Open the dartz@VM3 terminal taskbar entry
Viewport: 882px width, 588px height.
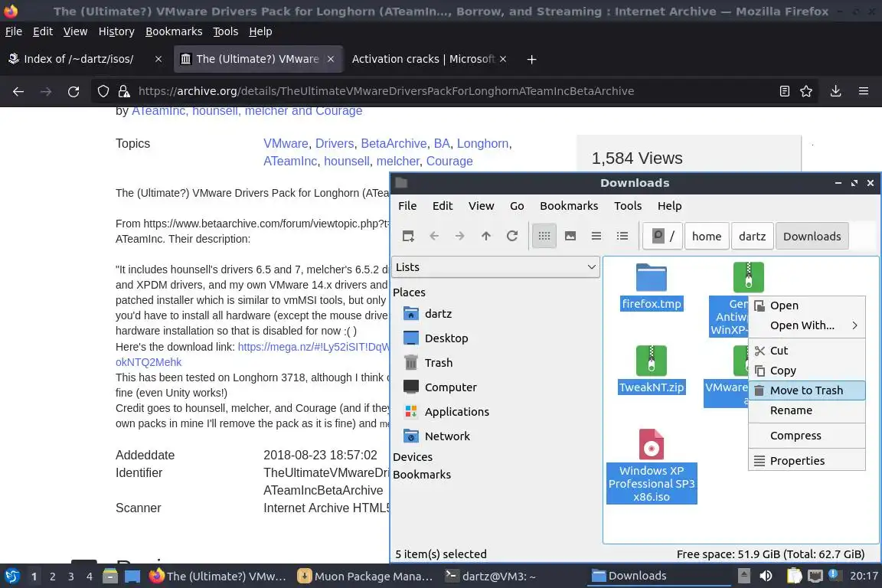click(491, 577)
